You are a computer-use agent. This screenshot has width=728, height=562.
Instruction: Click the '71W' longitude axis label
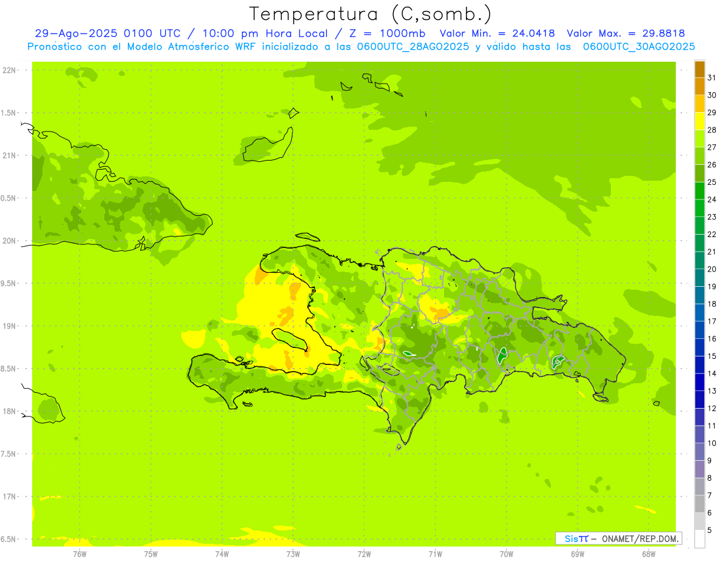click(x=435, y=554)
